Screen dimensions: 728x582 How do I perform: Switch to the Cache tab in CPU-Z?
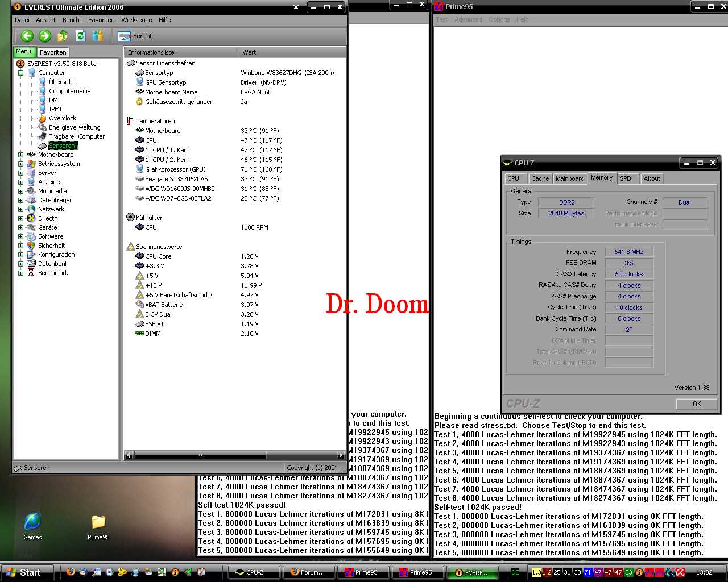(540, 178)
